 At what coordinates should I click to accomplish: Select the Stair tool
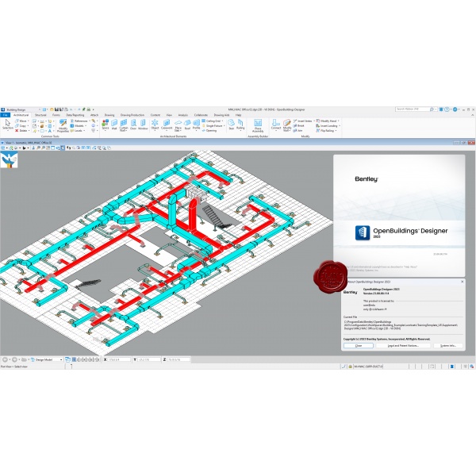(x=232, y=125)
